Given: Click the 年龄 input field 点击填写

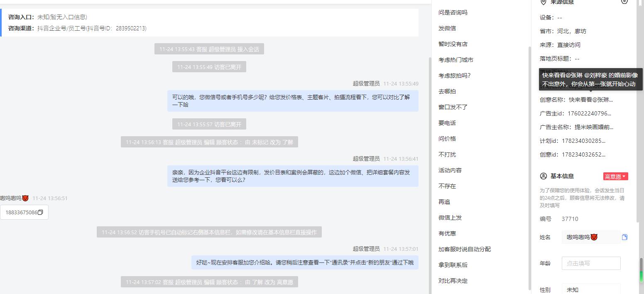Looking at the screenshot, I should [x=591, y=263].
